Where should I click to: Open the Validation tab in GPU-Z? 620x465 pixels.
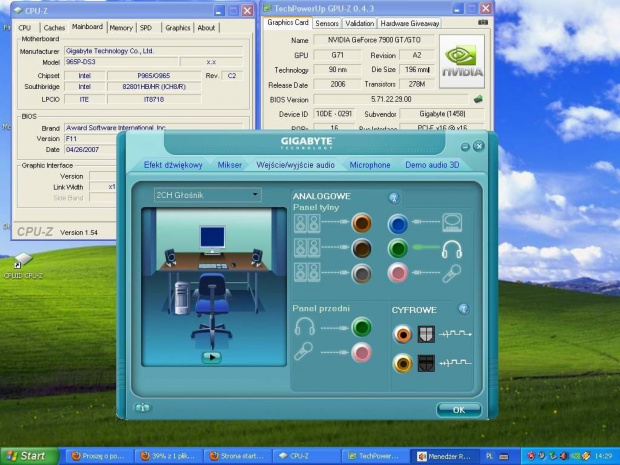359,23
